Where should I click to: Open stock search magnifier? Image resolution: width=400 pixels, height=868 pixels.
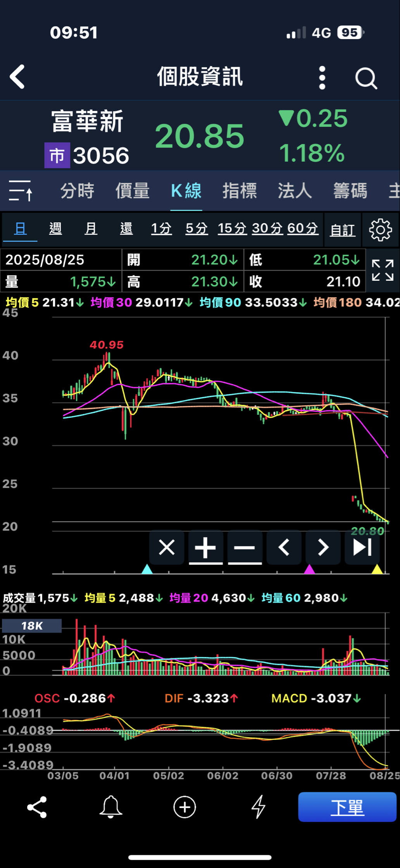click(x=366, y=79)
